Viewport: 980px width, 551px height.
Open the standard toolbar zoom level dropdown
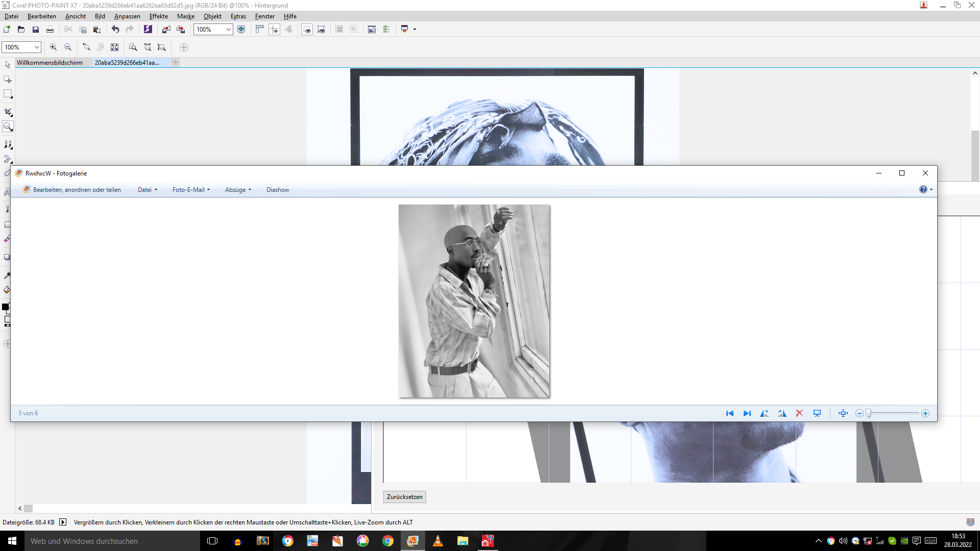(228, 30)
